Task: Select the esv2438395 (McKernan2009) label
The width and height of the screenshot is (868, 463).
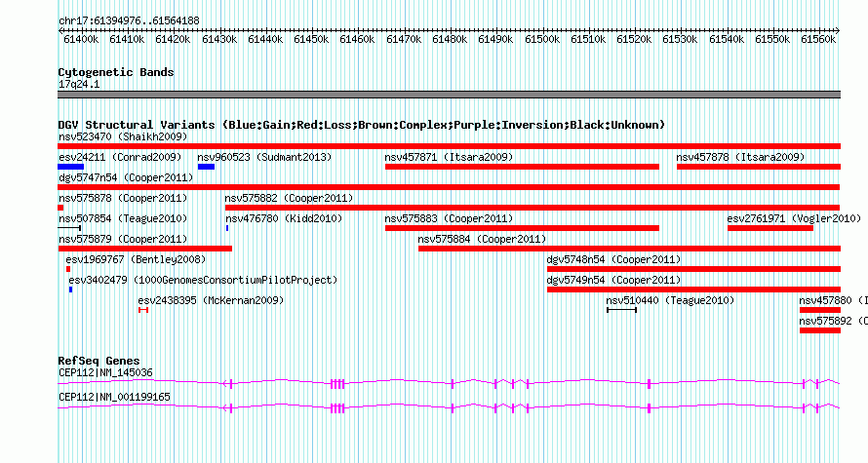Action: click(211, 300)
